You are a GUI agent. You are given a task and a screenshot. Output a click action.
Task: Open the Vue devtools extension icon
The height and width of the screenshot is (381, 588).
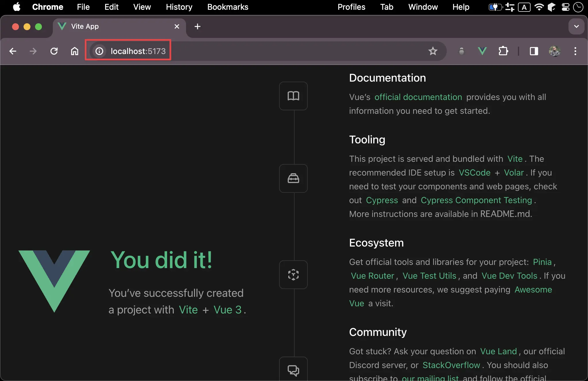tap(482, 51)
